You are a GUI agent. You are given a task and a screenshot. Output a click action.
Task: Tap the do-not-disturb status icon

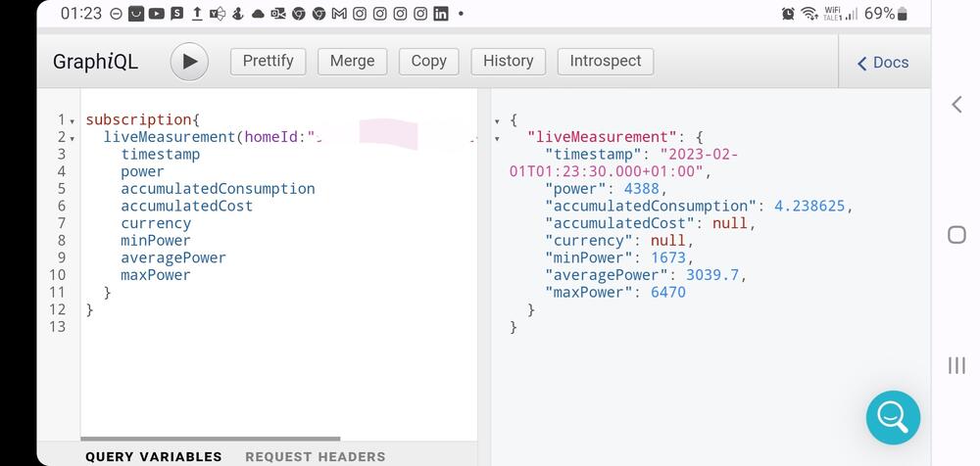(116, 14)
